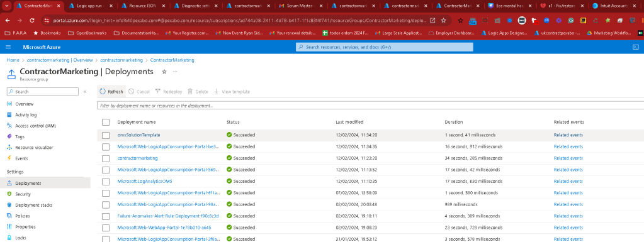Open the Logic Apps Designer bookmark

point(505,33)
